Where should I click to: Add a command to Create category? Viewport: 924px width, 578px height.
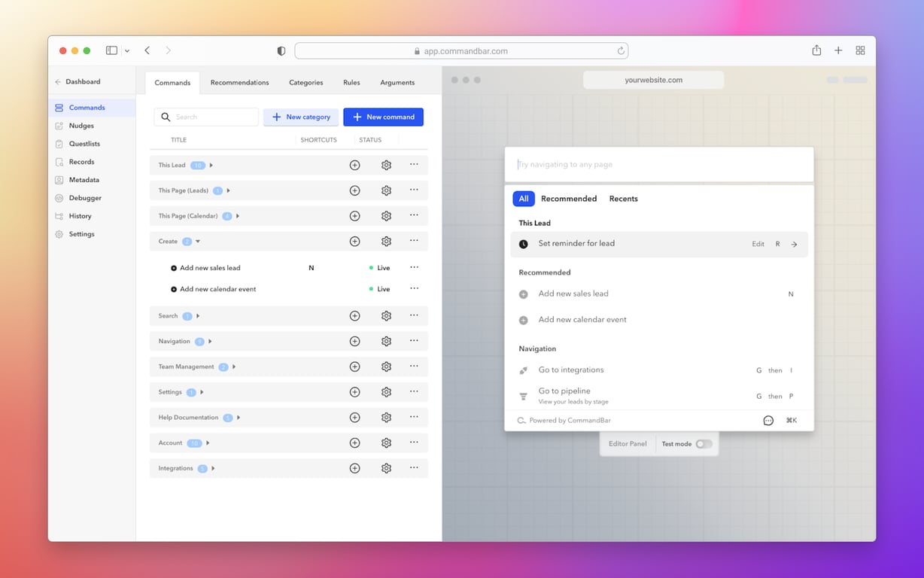pos(355,242)
